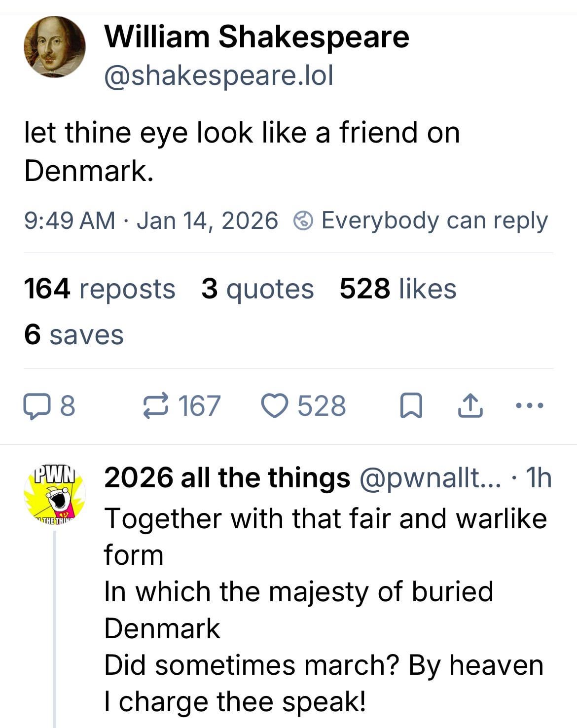Bookmark the post using save icon
The height and width of the screenshot is (728, 577).
click(x=410, y=406)
